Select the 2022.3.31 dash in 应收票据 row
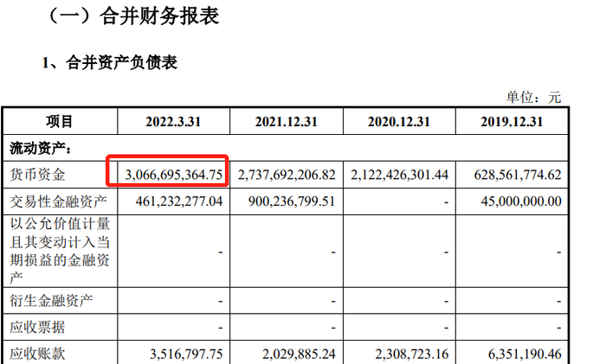 (x=220, y=328)
